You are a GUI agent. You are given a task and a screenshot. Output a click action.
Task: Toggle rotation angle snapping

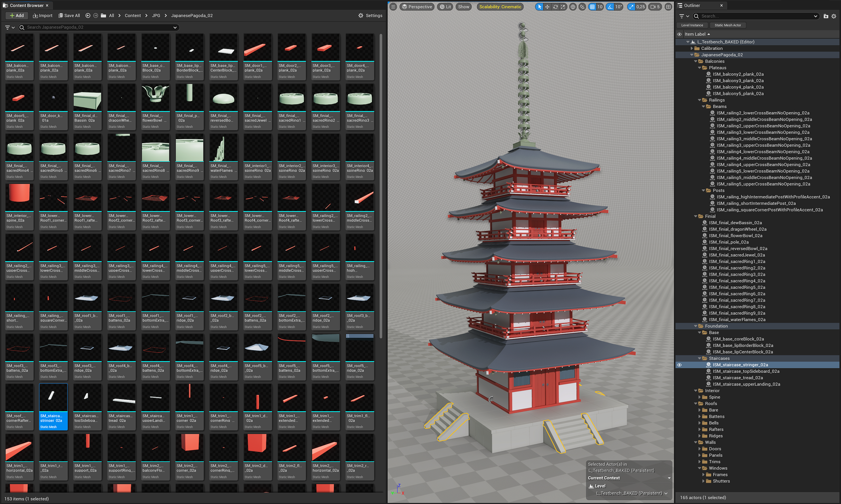611,7
